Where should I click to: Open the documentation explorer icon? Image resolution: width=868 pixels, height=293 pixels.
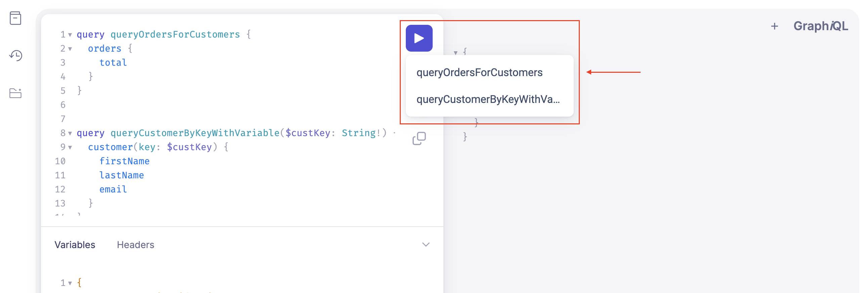(x=15, y=18)
